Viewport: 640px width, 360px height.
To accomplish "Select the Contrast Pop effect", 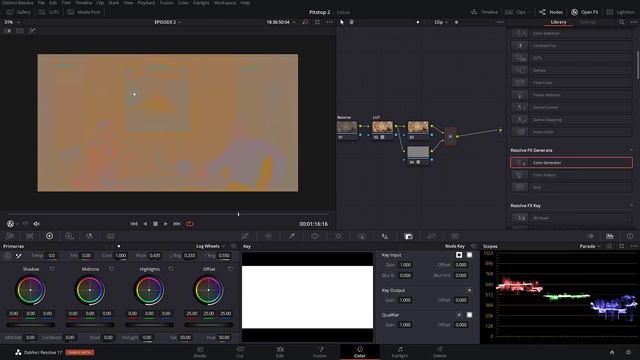I will 571,46.
